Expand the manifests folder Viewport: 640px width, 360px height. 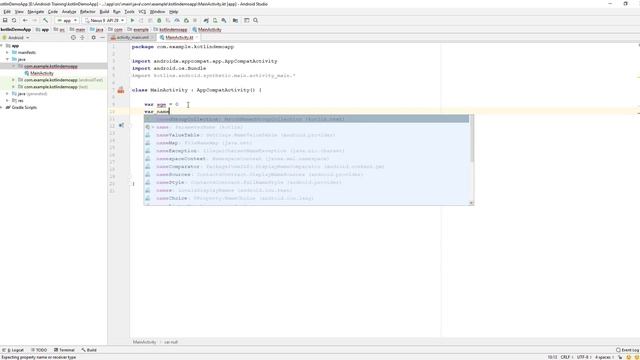tap(7, 52)
